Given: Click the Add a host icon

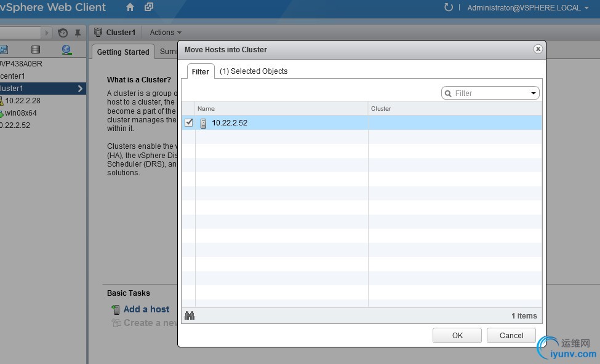Looking at the screenshot, I should (116, 309).
